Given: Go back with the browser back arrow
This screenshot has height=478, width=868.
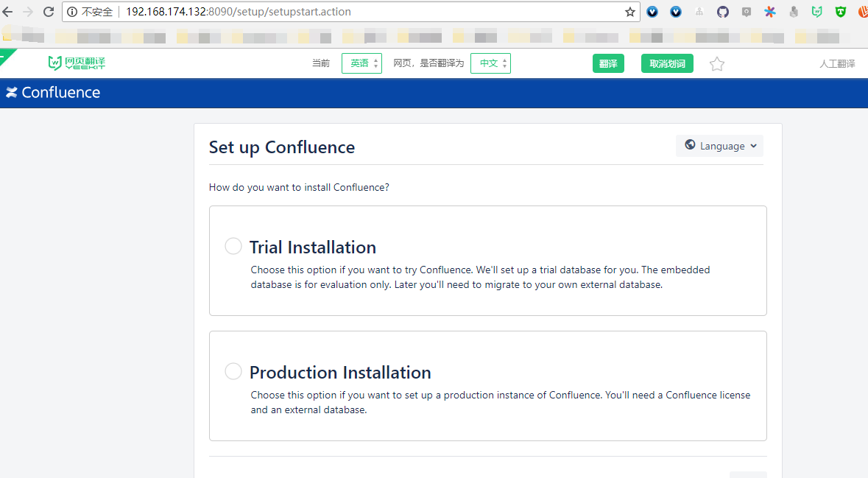Looking at the screenshot, I should (8, 12).
